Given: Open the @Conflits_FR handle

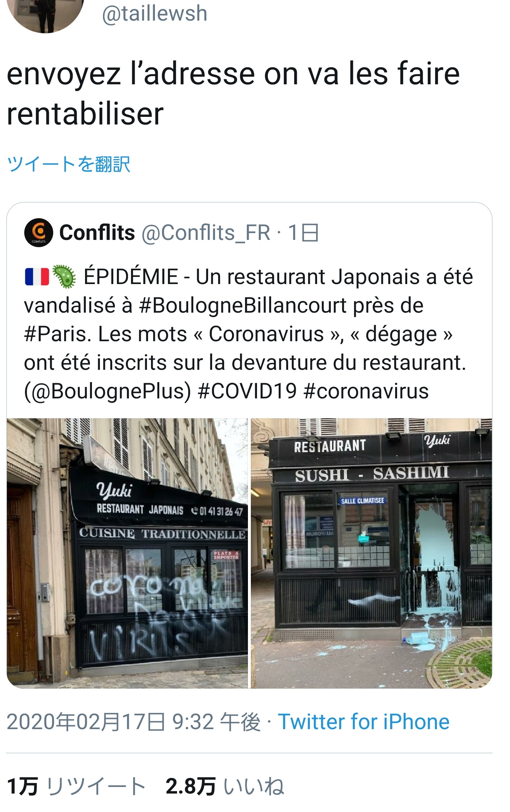Looking at the screenshot, I should click(206, 233).
